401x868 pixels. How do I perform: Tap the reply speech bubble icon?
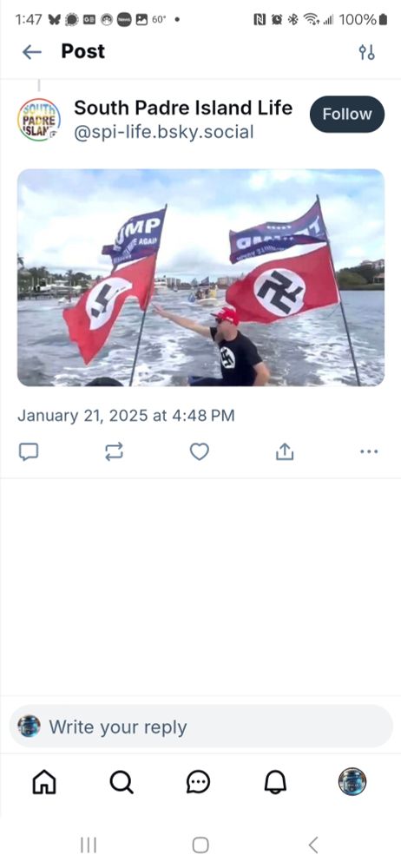click(x=29, y=451)
